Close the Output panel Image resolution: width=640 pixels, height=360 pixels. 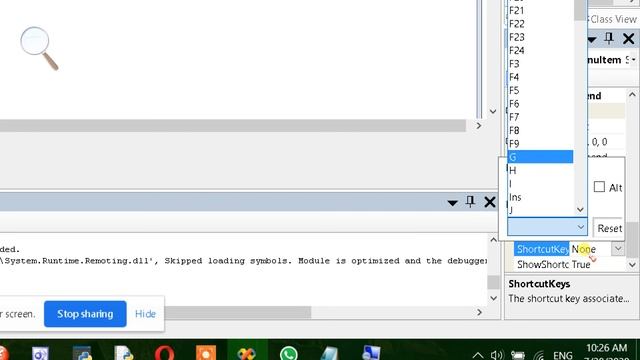[489, 202]
